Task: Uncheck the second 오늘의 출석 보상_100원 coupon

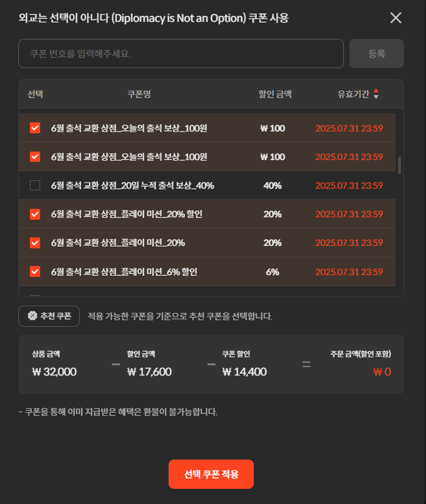Action: coord(35,156)
